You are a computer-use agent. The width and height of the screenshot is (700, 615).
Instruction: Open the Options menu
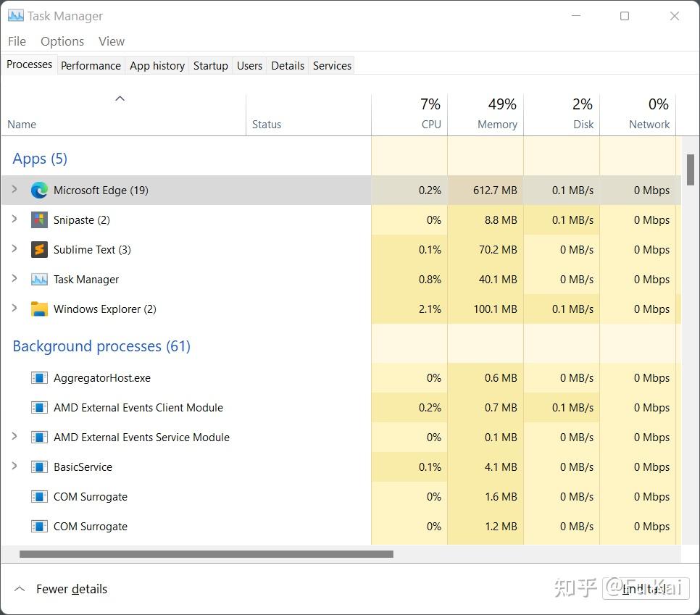[x=62, y=41]
